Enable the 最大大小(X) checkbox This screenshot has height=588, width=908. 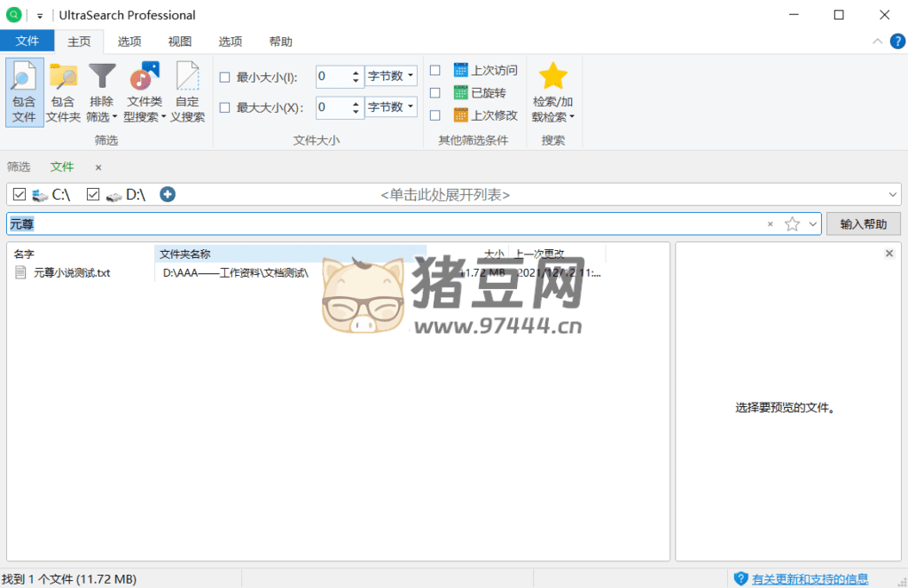click(x=224, y=107)
